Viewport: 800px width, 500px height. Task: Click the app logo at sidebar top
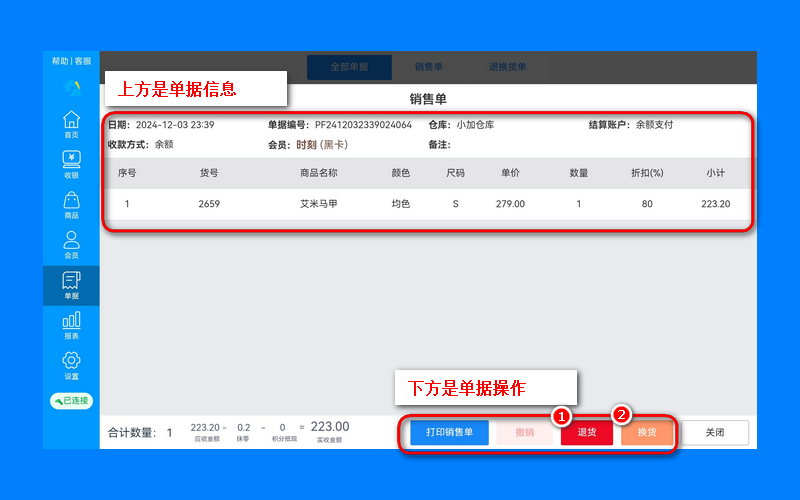(71, 88)
